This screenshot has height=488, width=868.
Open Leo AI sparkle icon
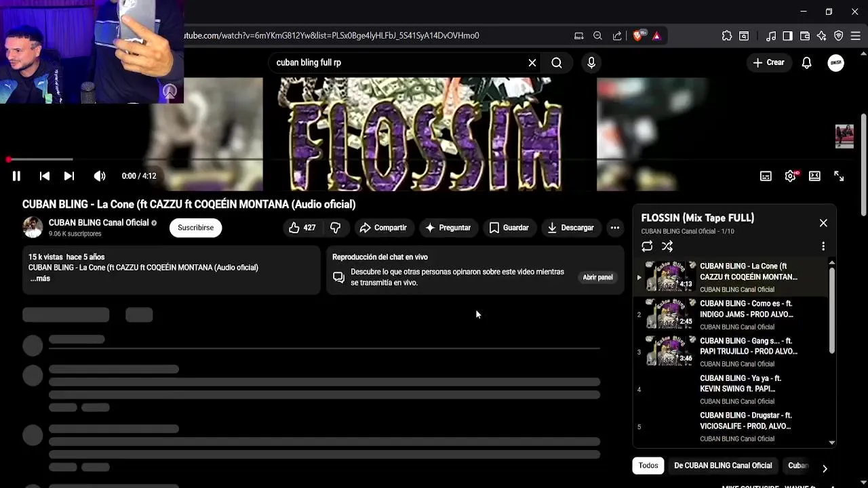tap(822, 36)
